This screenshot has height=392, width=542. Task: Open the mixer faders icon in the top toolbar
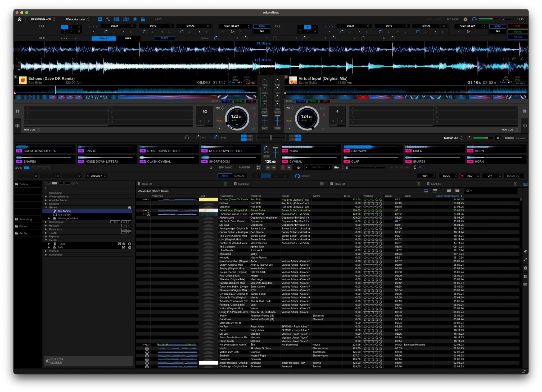pos(126,19)
